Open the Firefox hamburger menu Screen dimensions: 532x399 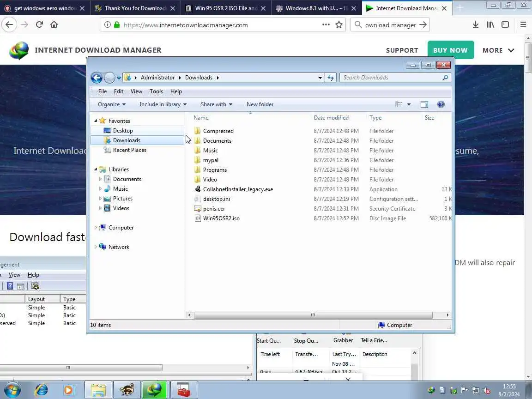click(x=523, y=24)
